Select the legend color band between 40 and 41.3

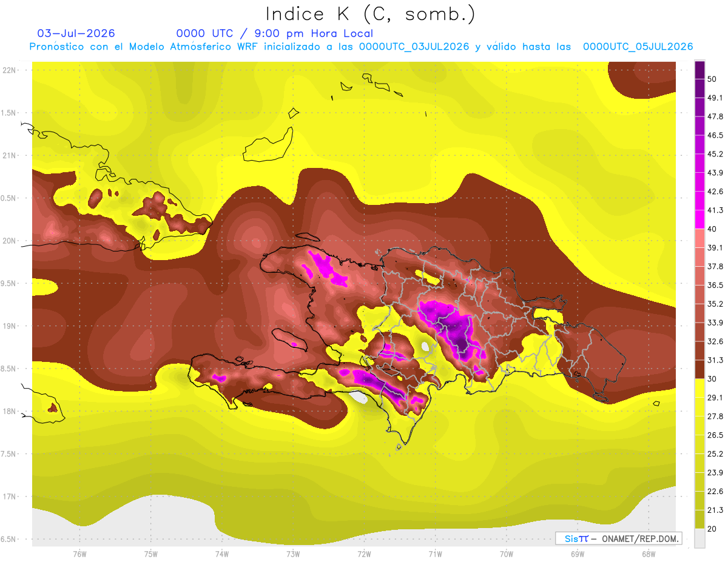click(699, 219)
